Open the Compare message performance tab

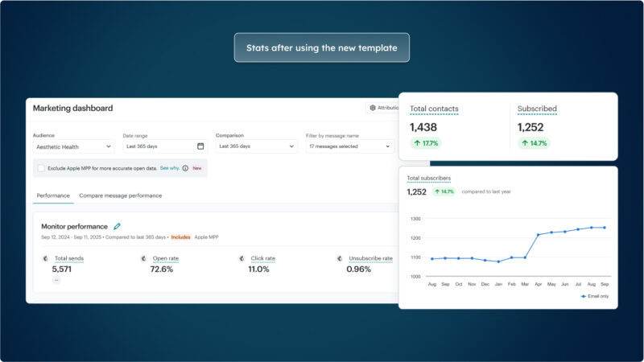click(x=120, y=195)
